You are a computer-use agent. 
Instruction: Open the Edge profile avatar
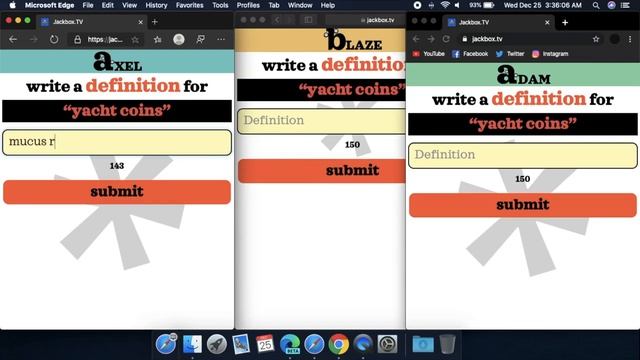pos(179,39)
